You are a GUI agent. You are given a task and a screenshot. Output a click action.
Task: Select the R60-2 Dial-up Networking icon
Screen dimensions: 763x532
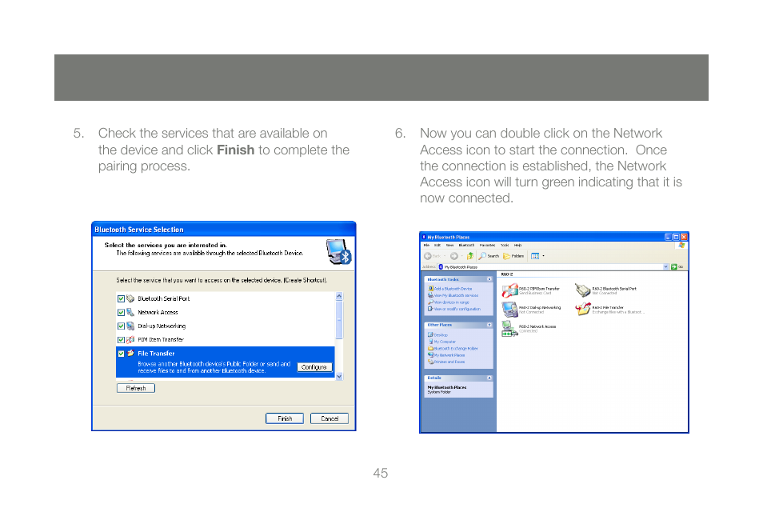tap(509, 310)
